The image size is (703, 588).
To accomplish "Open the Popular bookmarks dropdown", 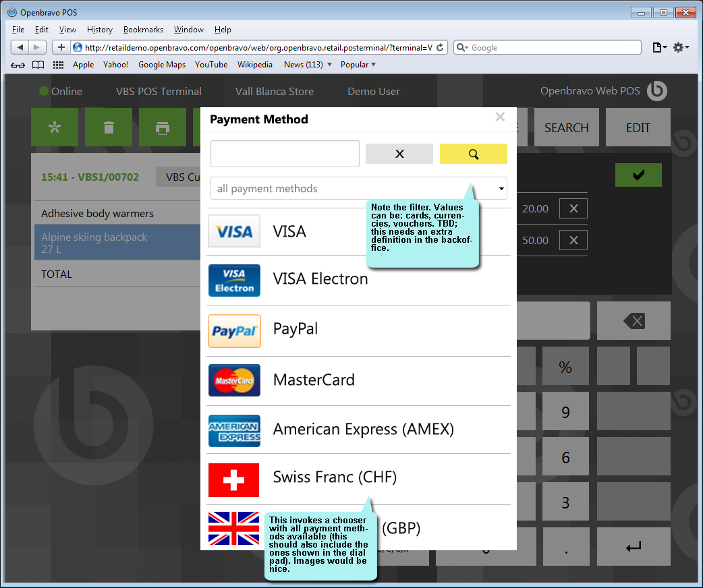I will click(x=358, y=65).
